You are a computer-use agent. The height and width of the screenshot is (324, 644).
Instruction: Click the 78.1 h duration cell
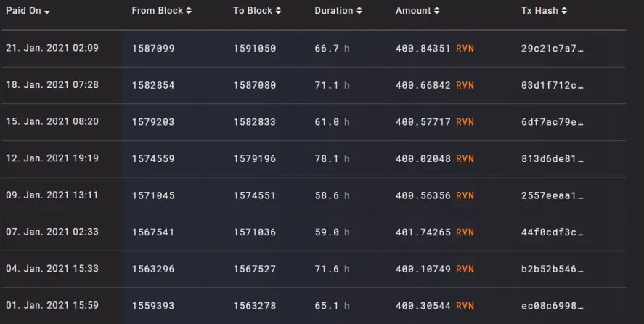(333, 158)
